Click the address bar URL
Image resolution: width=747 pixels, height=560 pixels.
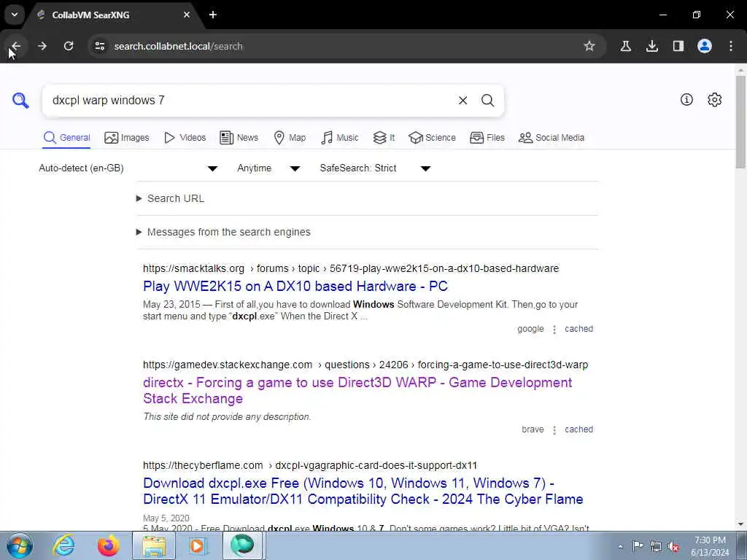[178, 46]
